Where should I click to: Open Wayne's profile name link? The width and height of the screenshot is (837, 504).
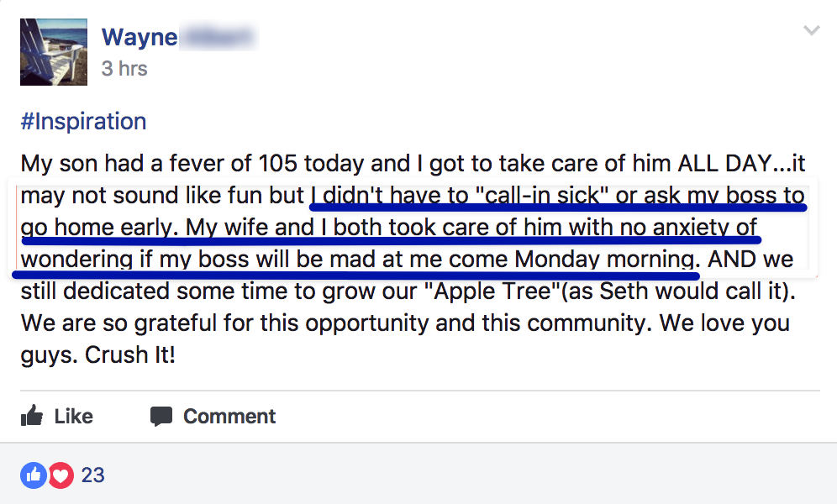pos(139,37)
